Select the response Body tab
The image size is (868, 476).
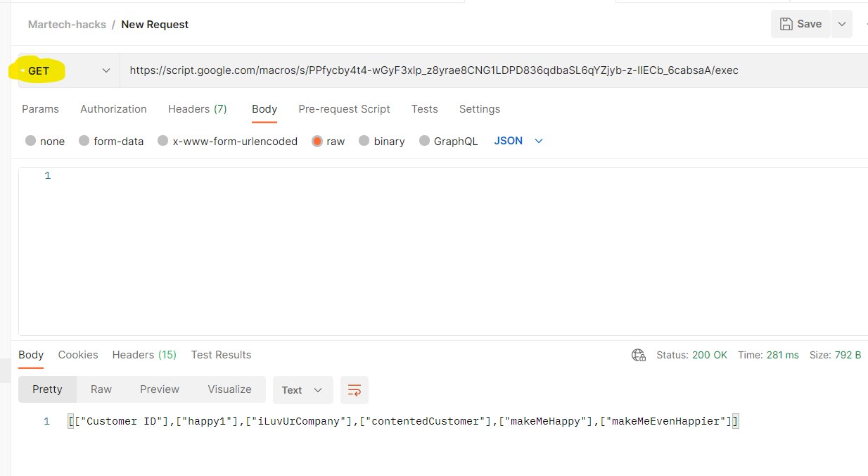point(31,355)
